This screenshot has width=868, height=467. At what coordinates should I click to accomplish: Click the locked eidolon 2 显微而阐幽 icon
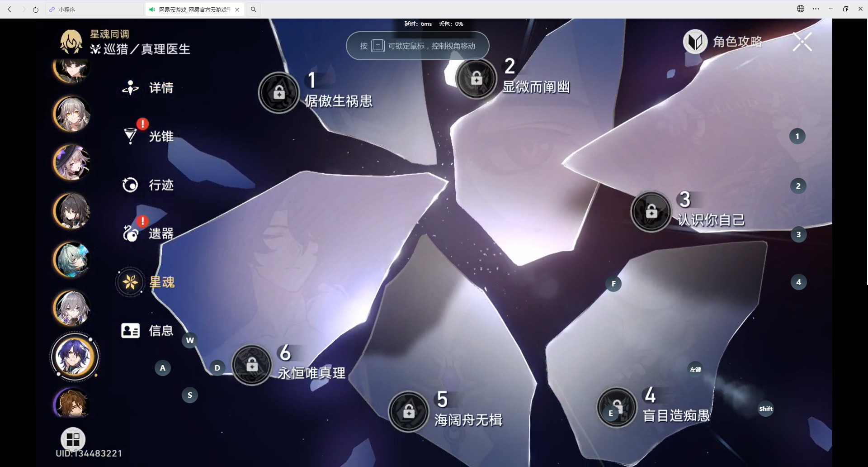tap(476, 79)
